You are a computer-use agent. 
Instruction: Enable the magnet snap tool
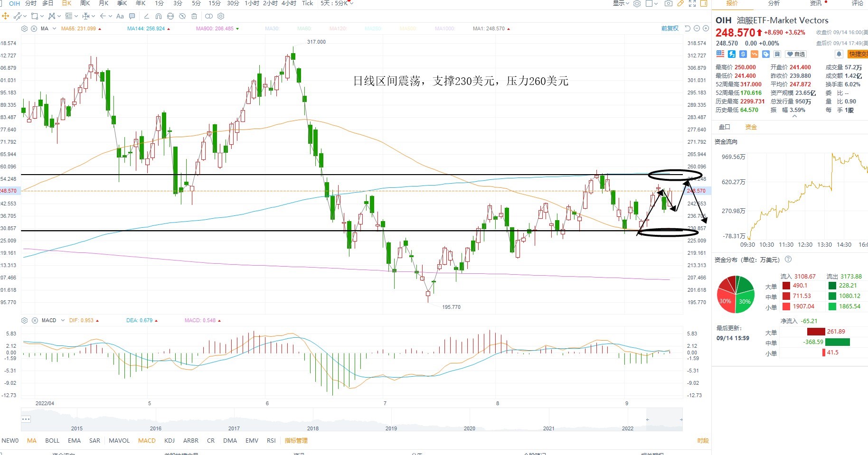[x=158, y=16]
